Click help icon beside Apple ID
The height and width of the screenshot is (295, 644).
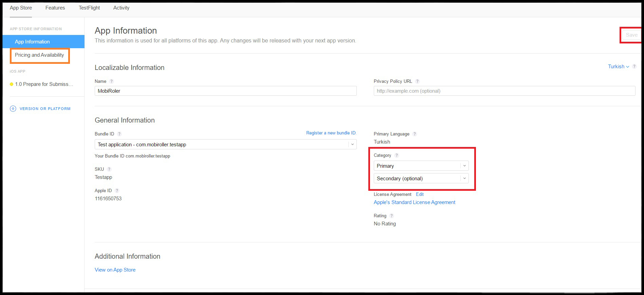point(117,191)
